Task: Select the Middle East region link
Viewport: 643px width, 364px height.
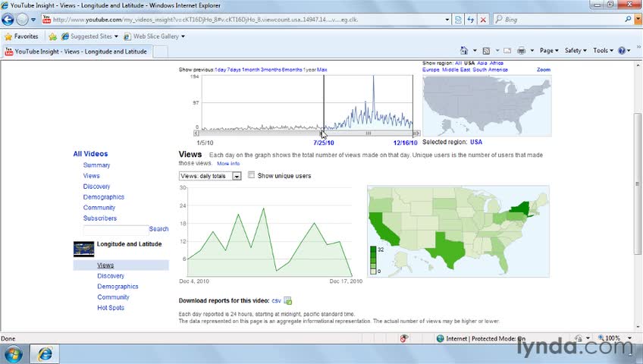Action: [456, 70]
